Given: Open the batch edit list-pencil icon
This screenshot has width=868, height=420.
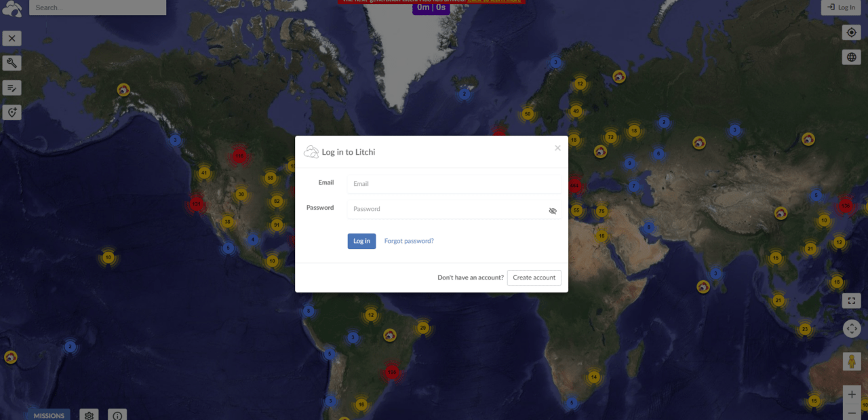Looking at the screenshot, I should click(12, 88).
